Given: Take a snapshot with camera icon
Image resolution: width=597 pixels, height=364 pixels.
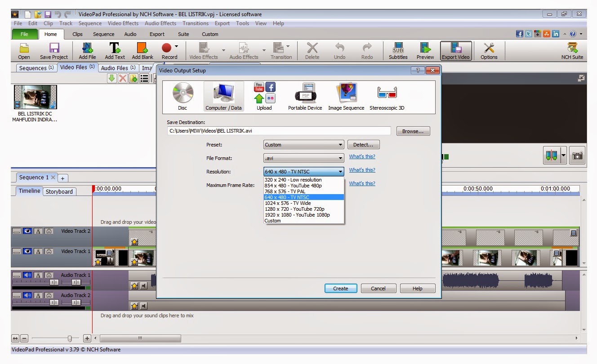Looking at the screenshot, I should point(577,156).
